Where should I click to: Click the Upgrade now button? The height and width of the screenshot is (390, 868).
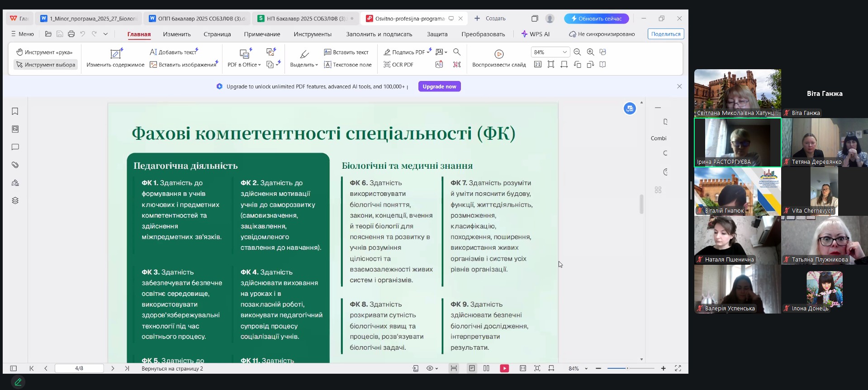[439, 86]
